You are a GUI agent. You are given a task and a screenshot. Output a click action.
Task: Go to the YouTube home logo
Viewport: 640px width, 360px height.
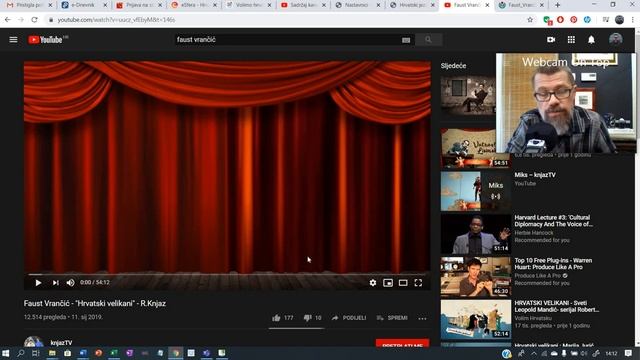coord(45,40)
